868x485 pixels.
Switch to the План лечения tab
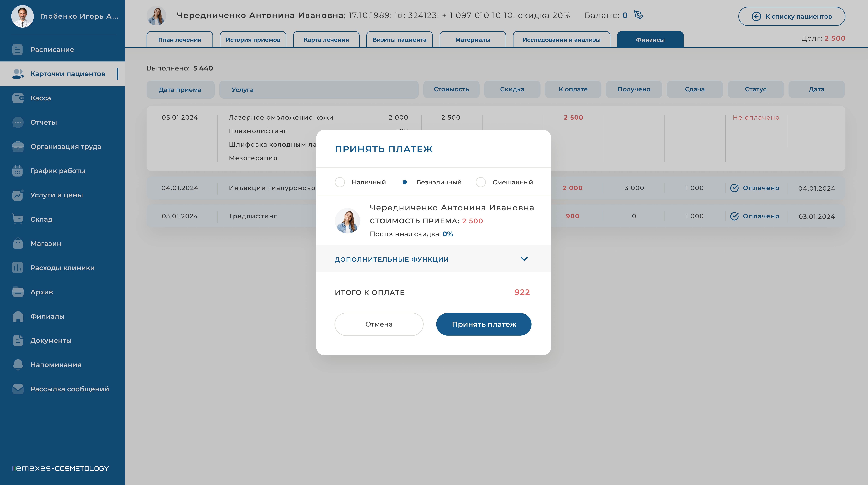[180, 39]
